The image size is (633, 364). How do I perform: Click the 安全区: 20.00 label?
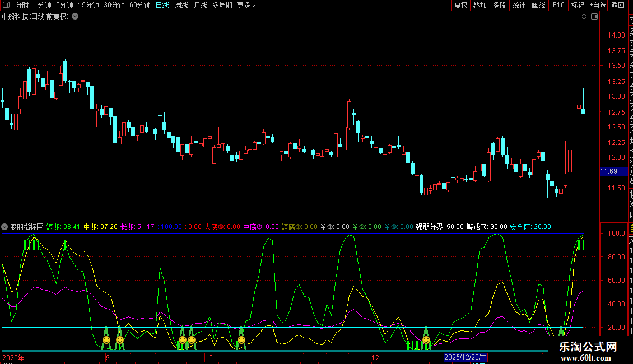coord(530,227)
